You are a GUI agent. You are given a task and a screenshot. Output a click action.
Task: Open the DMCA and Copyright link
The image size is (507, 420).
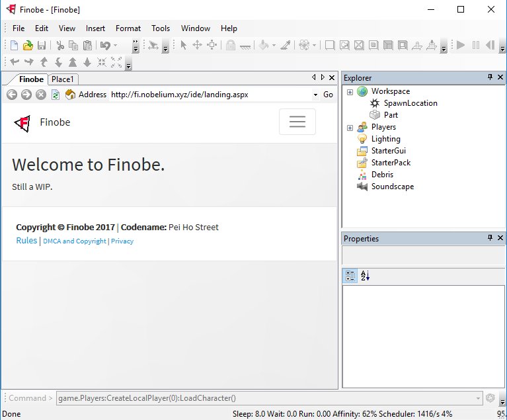(x=75, y=241)
